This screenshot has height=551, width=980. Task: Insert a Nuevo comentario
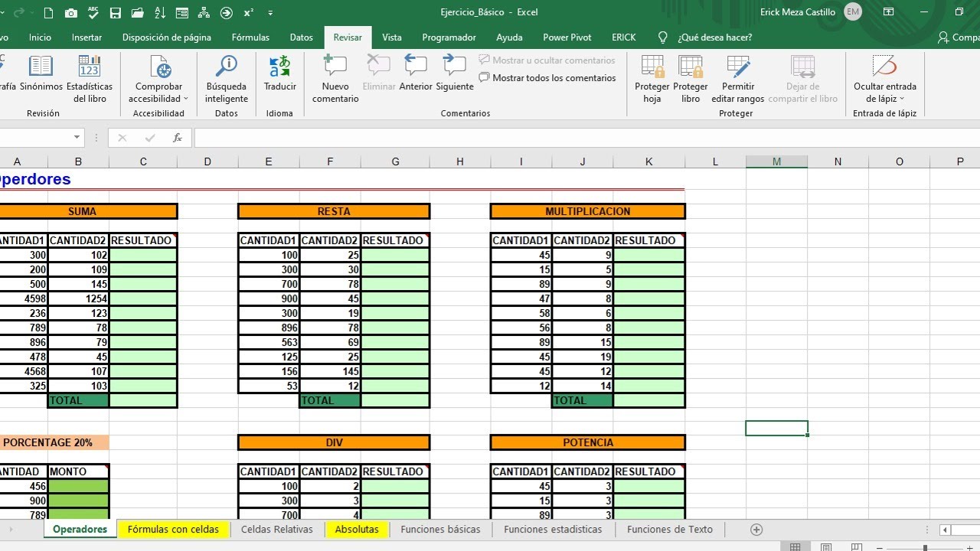click(335, 79)
